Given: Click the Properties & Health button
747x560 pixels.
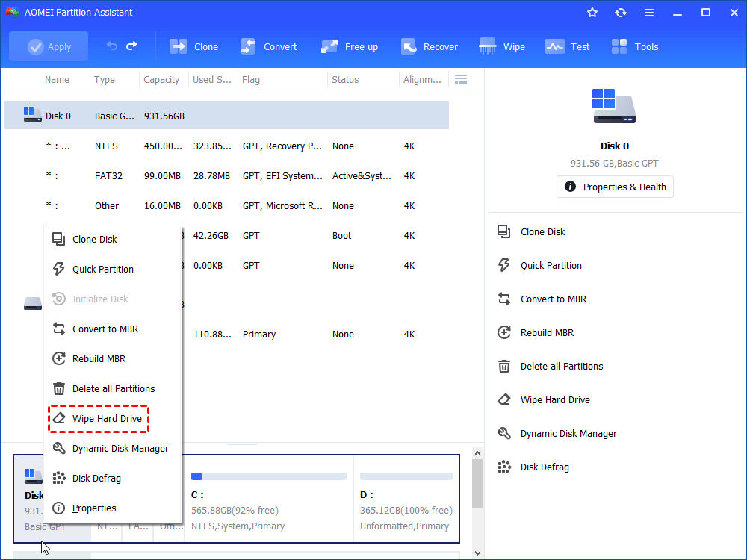Looking at the screenshot, I should tap(615, 187).
